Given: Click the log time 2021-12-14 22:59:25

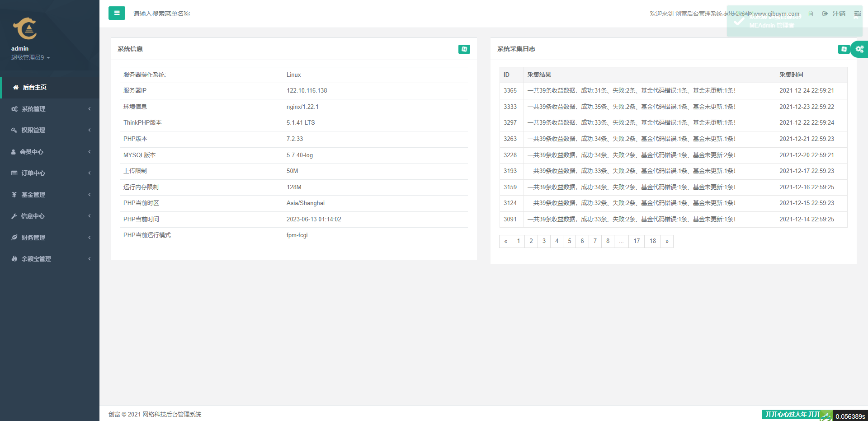Looking at the screenshot, I should tap(807, 220).
